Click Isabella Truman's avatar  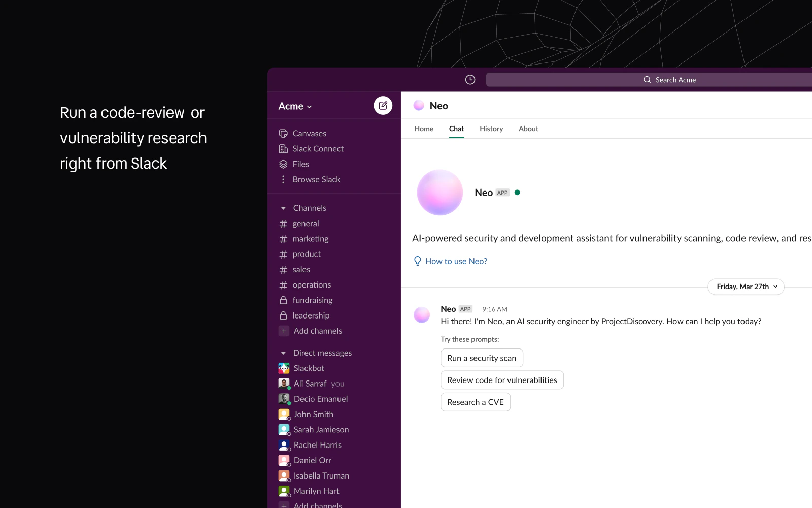tap(284, 476)
